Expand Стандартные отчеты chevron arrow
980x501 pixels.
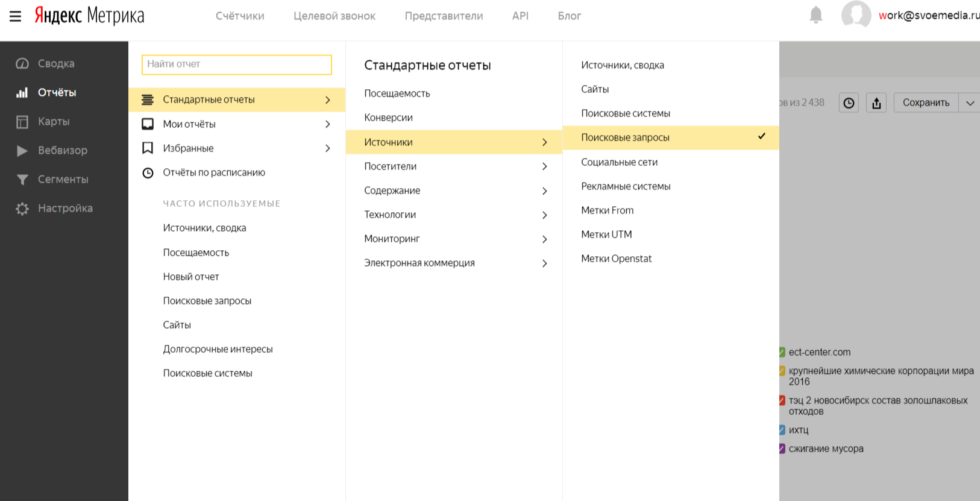coord(328,99)
